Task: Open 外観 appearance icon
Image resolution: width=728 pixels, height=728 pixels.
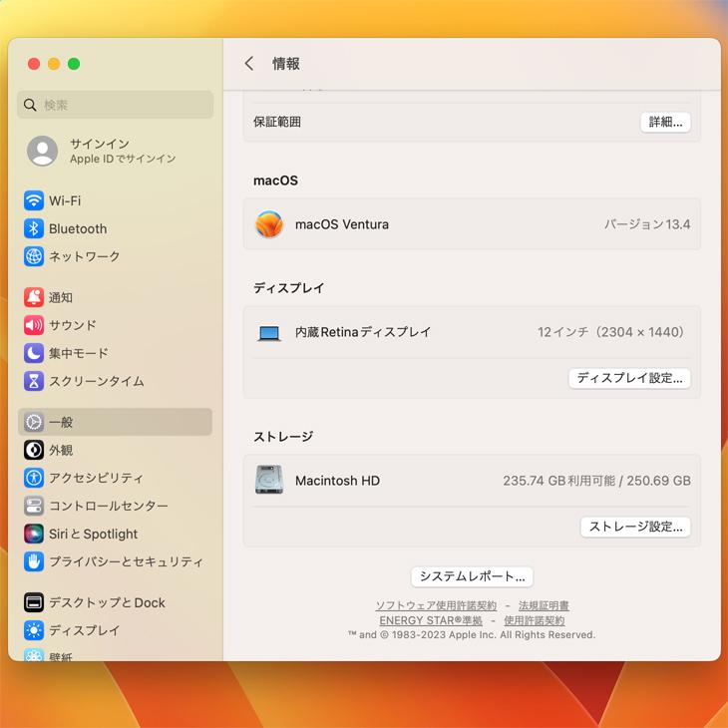Action: 34,450
